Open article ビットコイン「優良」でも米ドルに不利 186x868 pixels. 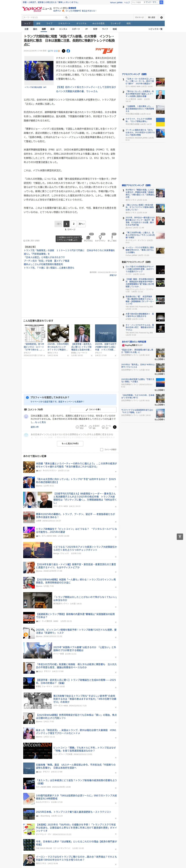pyautogui.click(x=85, y=749)
